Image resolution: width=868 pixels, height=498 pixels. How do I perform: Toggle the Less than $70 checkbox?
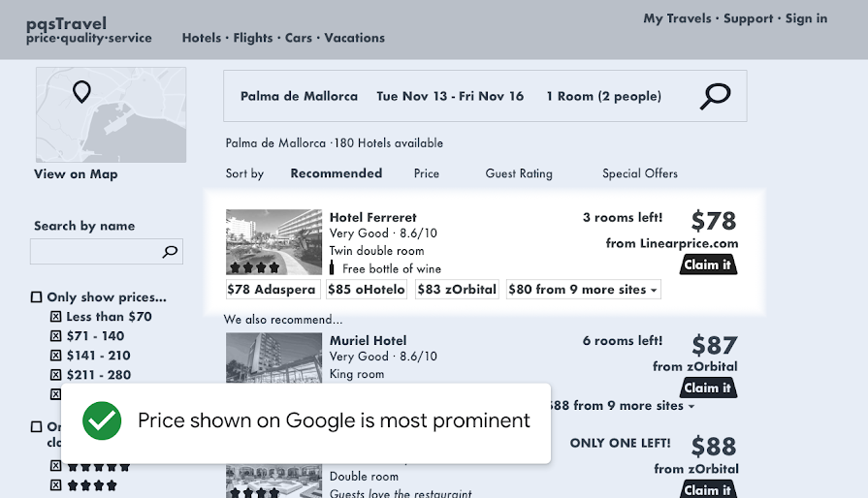point(55,317)
